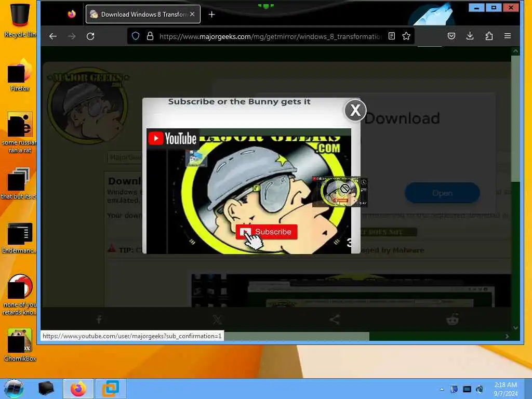Open Firefox downloads panel
This screenshot has height=399, width=532.
tap(470, 36)
